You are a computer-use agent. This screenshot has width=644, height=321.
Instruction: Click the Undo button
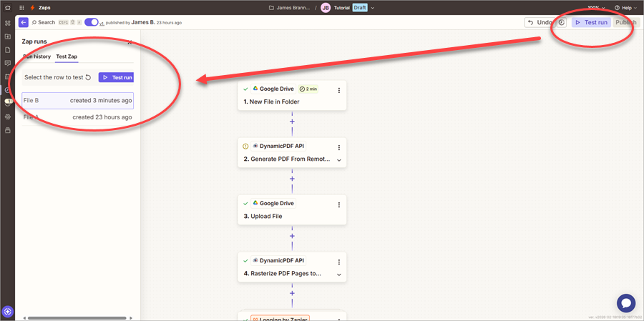coord(540,23)
